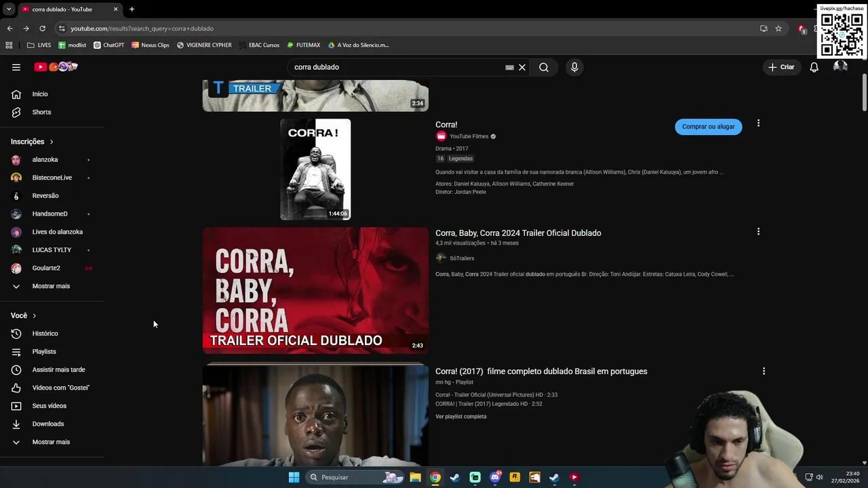The height and width of the screenshot is (488, 868).
Task: Open the Corra! movie title link
Action: pos(446,125)
